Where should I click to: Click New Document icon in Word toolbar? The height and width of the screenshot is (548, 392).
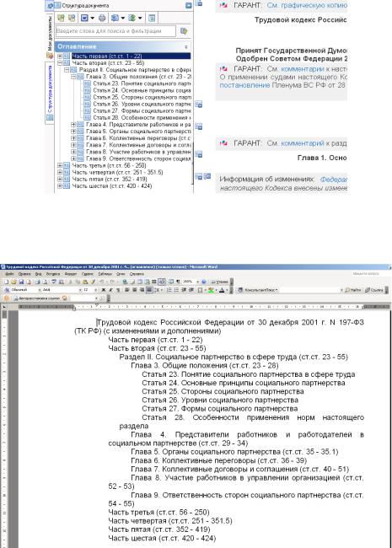pyautogui.click(x=6, y=282)
